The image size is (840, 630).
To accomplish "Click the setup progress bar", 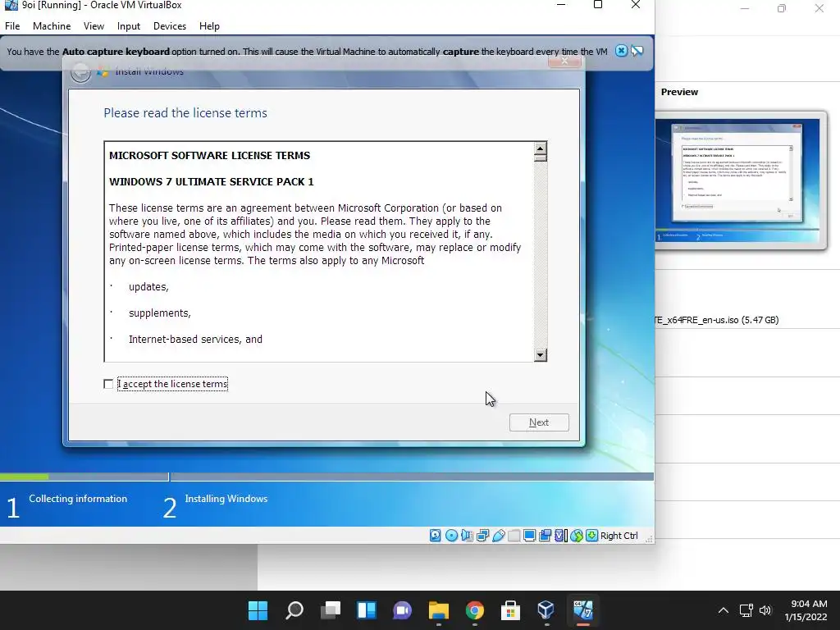I will pos(326,477).
